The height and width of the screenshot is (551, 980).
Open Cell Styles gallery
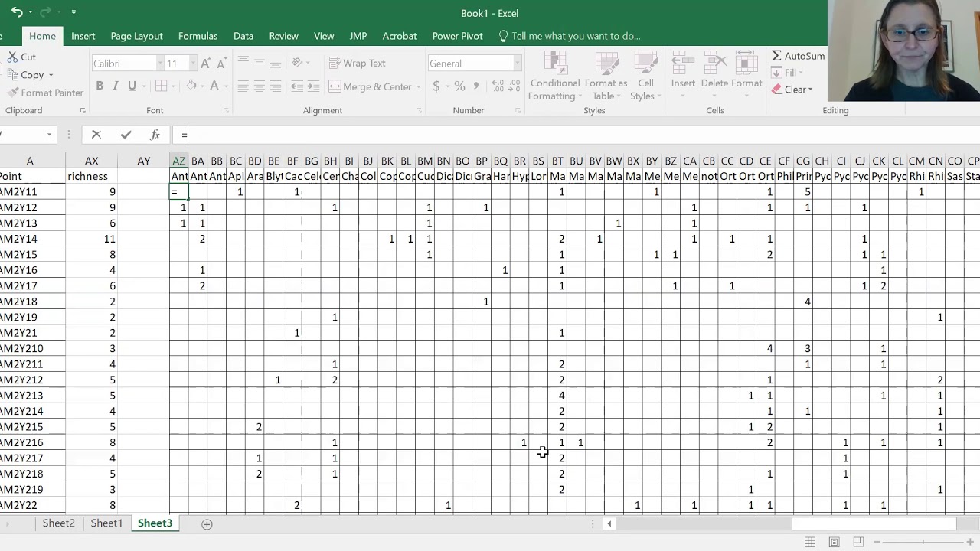click(645, 77)
